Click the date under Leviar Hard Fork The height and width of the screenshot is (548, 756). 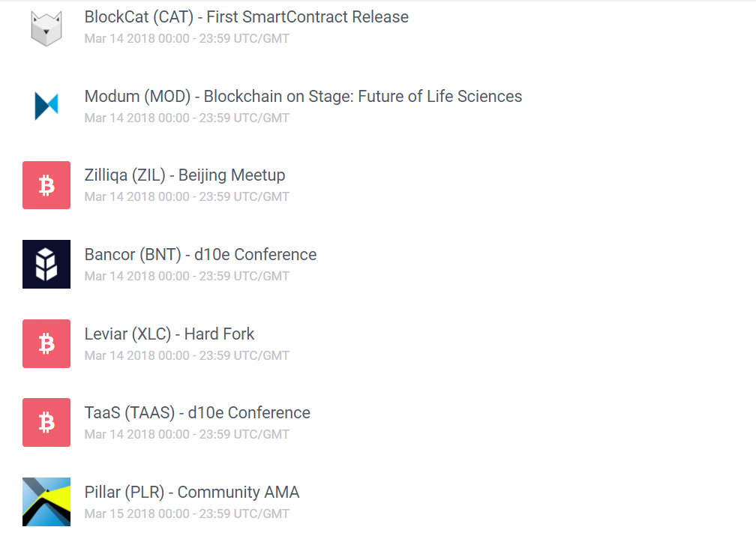point(187,355)
